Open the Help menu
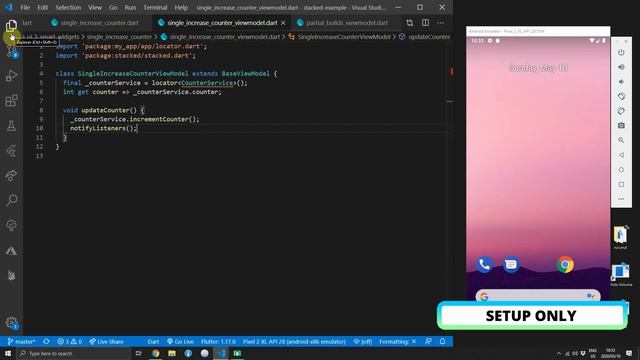This screenshot has width=640, height=360. pyautogui.click(x=181, y=7)
